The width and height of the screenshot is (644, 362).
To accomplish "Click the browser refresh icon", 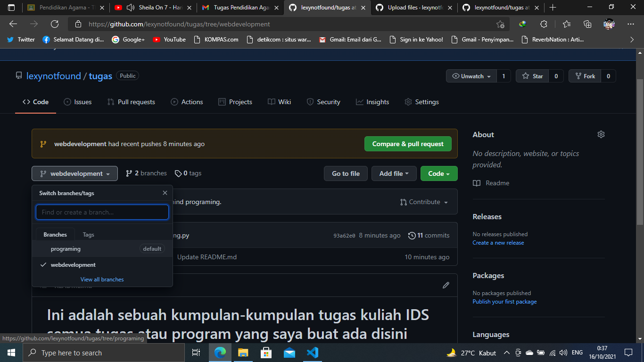I will click(55, 24).
